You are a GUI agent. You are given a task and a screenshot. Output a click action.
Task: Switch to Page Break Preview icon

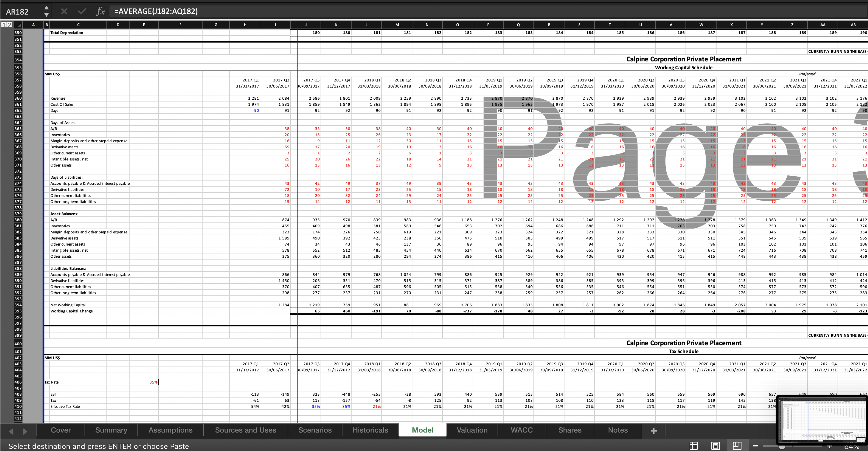pyautogui.click(x=737, y=445)
